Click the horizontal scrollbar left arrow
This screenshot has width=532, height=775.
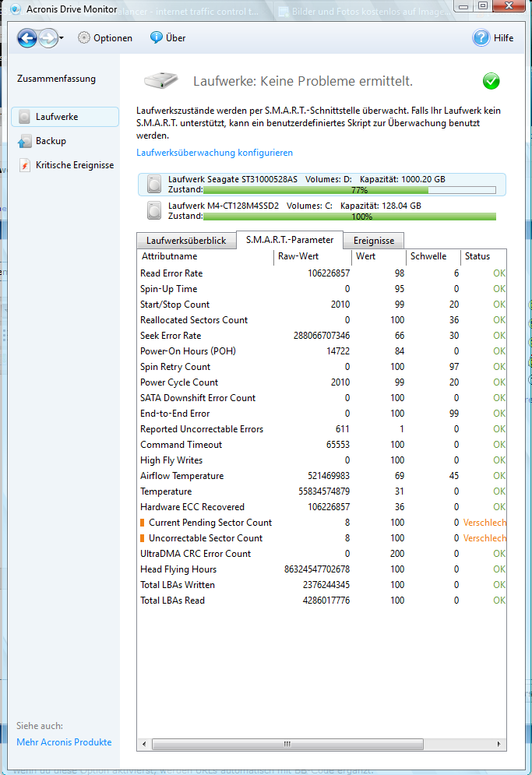pos(144,744)
